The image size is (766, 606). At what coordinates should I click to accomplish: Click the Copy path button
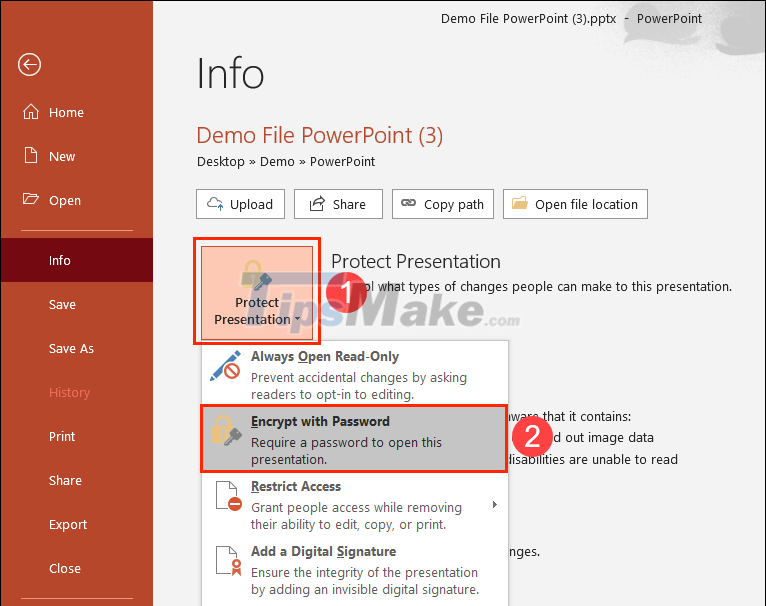click(443, 204)
